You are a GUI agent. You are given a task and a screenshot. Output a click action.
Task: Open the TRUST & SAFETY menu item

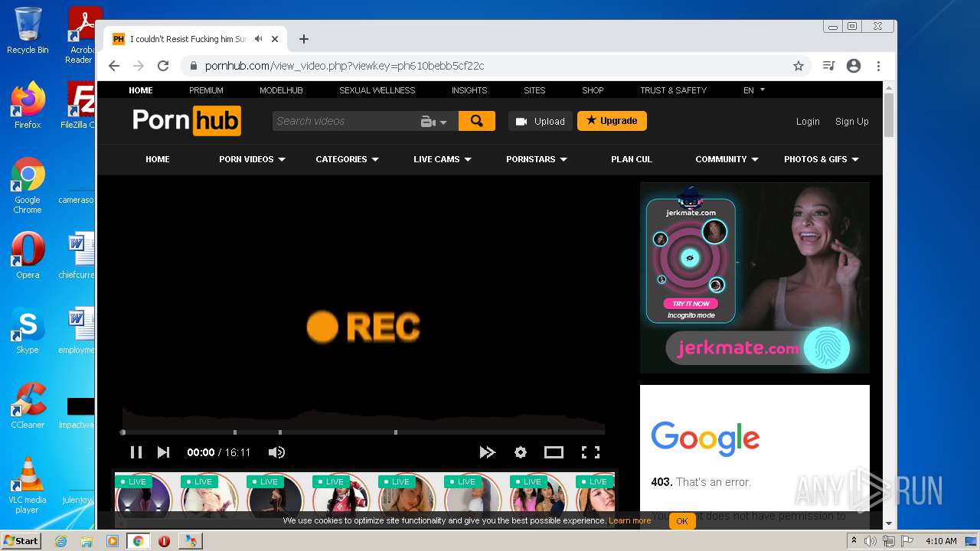point(673,90)
